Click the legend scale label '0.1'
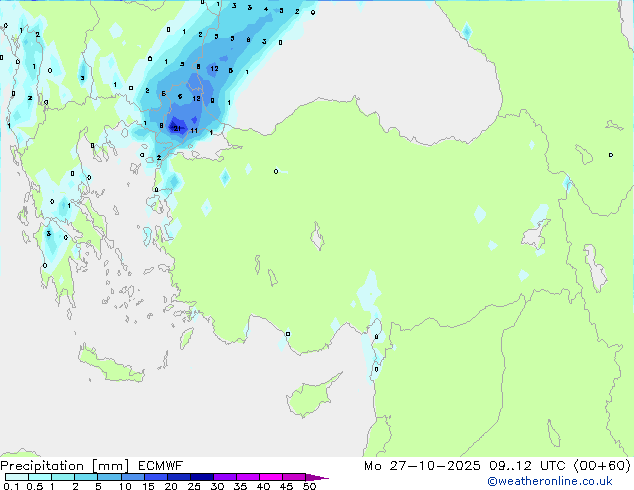The width and height of the screenshot is (634, 490). (11, 486)
